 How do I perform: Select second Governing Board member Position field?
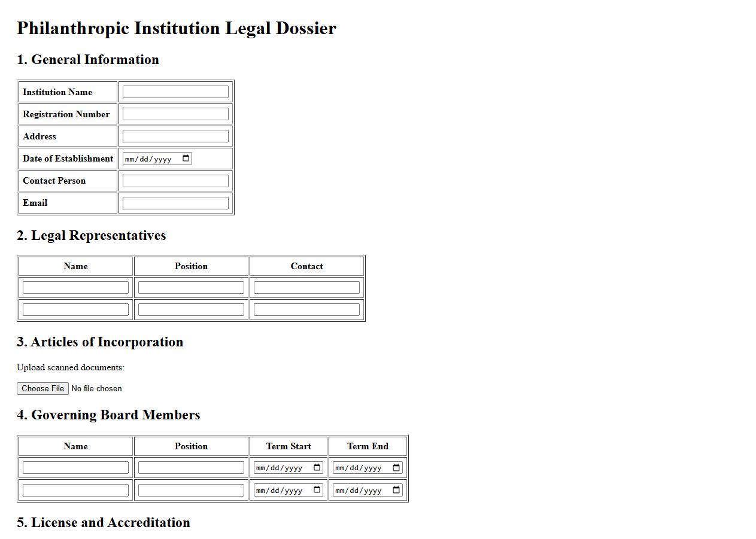(x=191, y=490)
